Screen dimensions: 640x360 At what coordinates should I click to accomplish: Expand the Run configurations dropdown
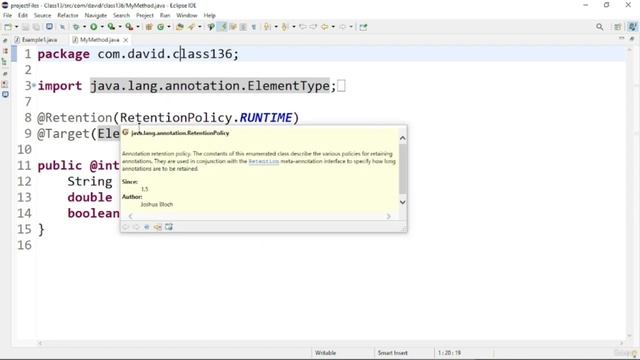click(102, 27)
